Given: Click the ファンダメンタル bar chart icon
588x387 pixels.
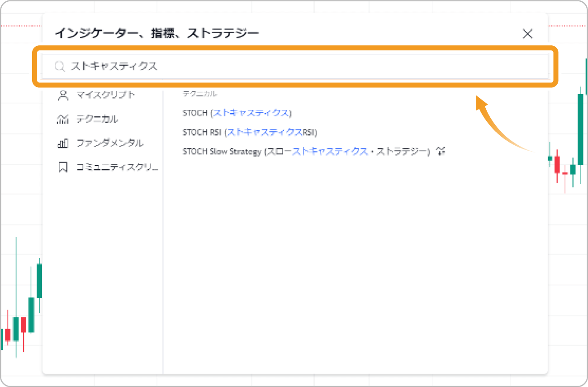Looking at the screenshot, I should (x=63, y=143).
